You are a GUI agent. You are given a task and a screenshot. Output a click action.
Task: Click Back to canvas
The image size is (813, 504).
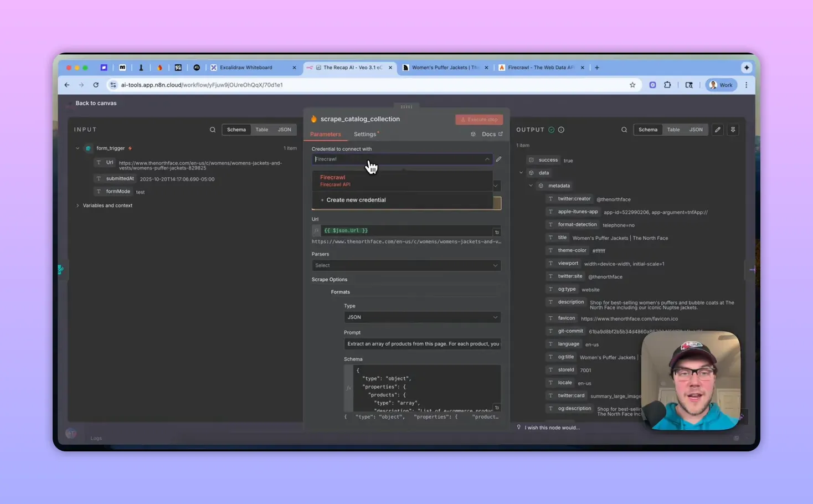(x=96, y=103)
